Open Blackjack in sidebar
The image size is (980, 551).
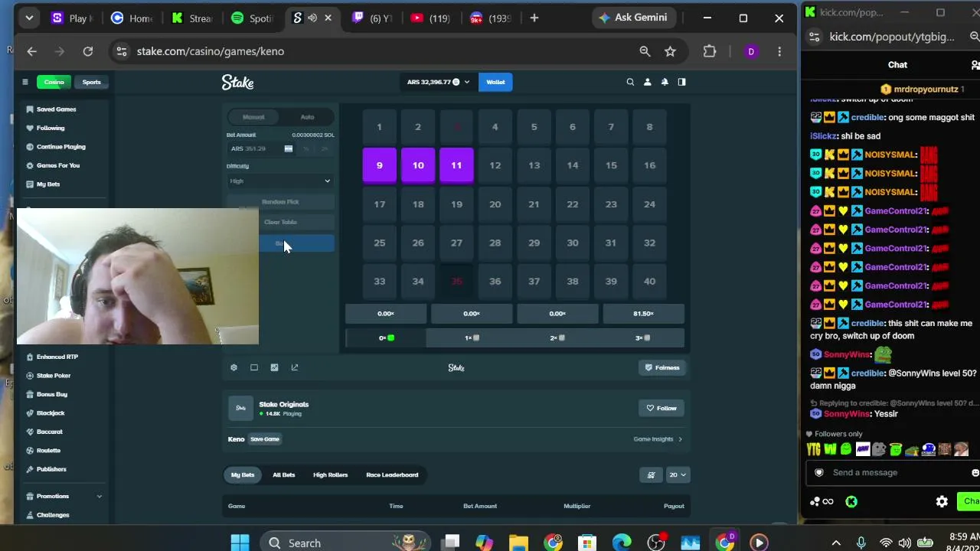(x=51, y=413)
